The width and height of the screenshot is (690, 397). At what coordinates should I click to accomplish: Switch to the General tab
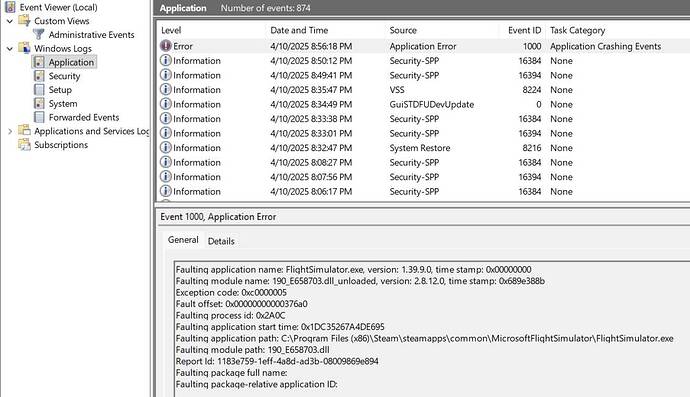coord(183,240)
